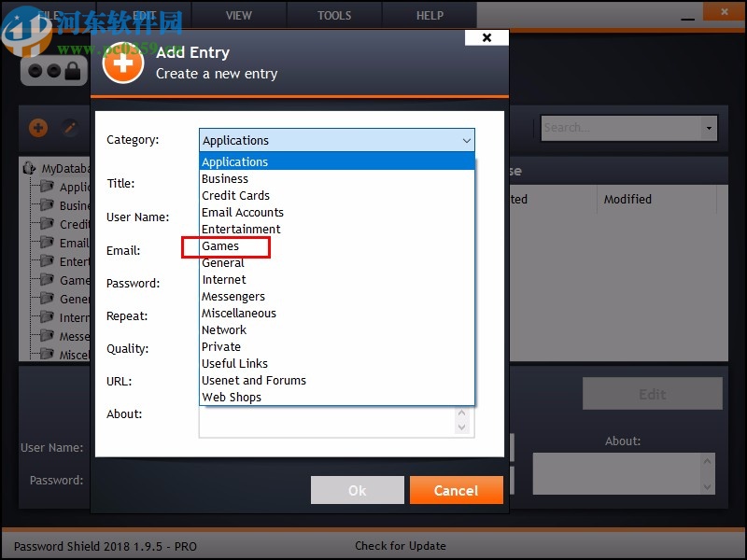Click the pencil edit icon in toolbar
The height and width of the screenshot is (560, 747).
[x=70, y=128]
